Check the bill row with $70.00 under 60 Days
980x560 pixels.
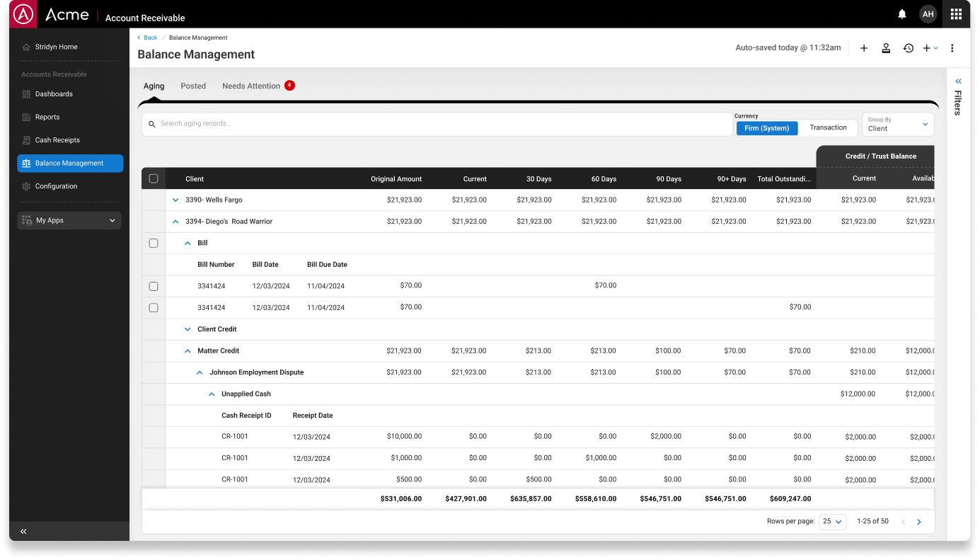(154, 286)
